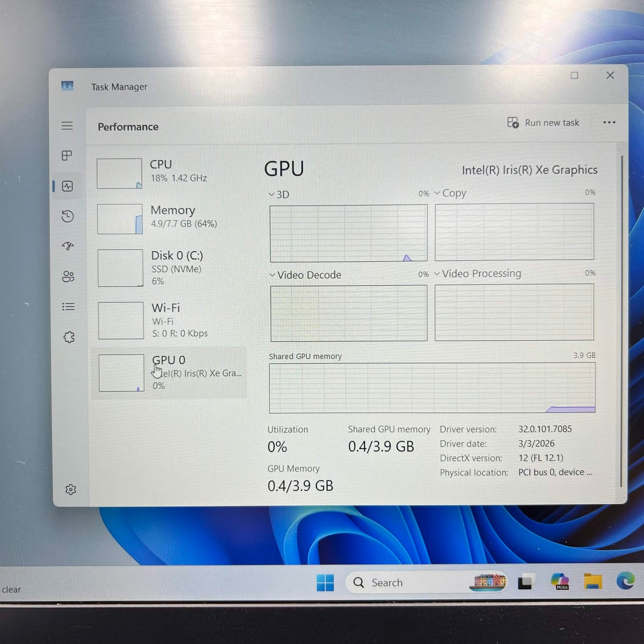Select GPU 0 performance item
The image size is (644, 644).
coord(169,373)
